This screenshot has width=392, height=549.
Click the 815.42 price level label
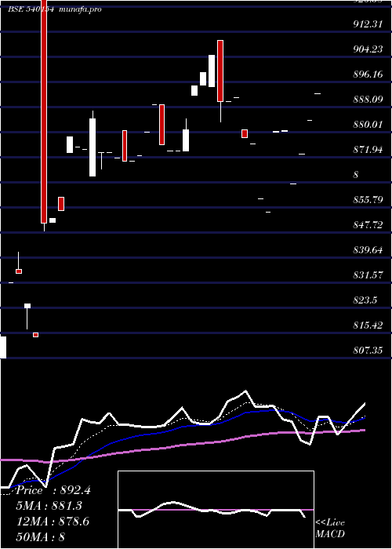[x=368, y=325]
